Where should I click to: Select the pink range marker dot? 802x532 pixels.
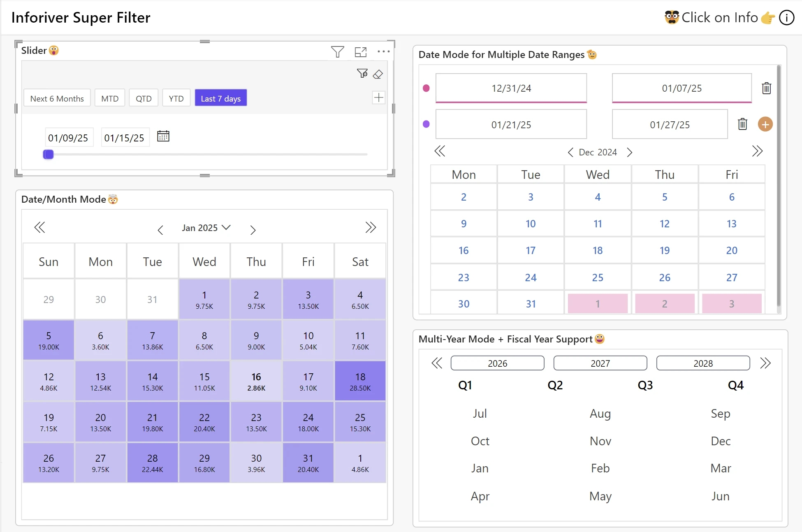point(426,88)
